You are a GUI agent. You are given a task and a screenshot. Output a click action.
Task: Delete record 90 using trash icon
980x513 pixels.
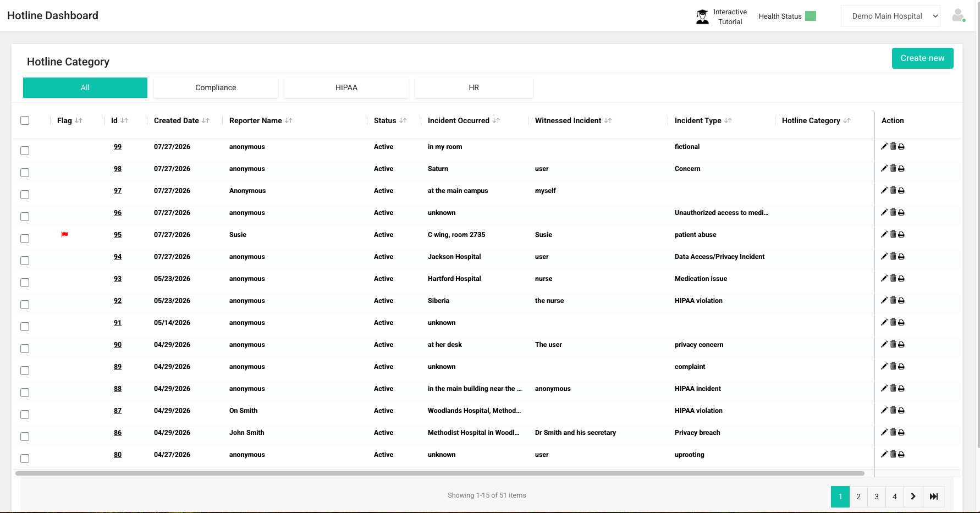[x=893, y=344]
